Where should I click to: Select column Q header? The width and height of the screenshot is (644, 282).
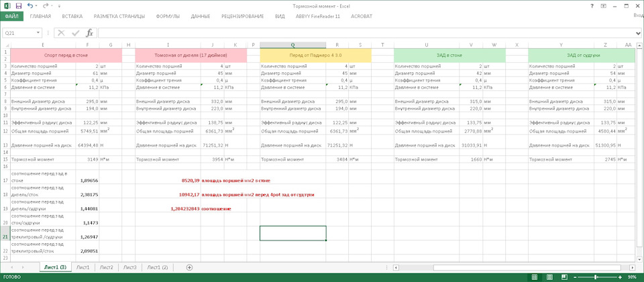pos(292,44)
